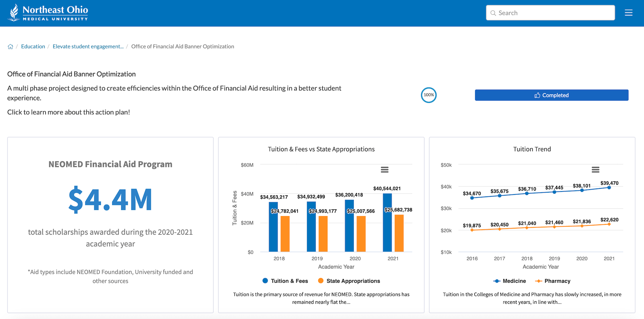
Task: Go to the home breadcrumb icon
Action: tap(10, 47)
